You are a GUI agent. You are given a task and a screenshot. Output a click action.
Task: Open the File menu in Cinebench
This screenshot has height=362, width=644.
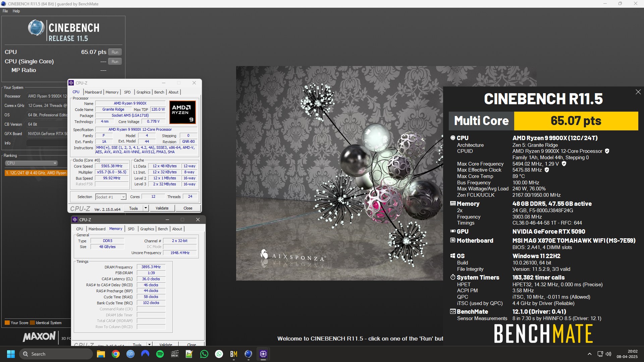tap(5, 11)
